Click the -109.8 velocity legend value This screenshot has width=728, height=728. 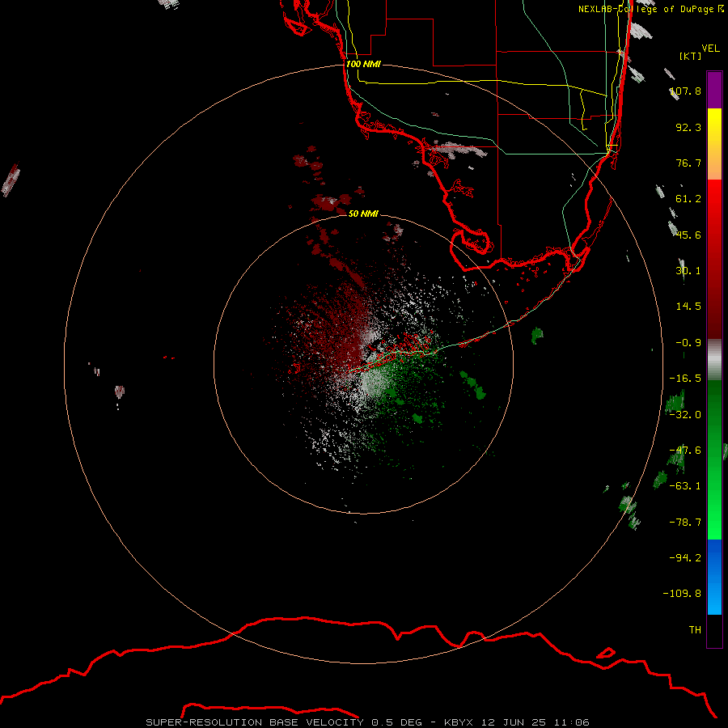[x=682, y=594]
